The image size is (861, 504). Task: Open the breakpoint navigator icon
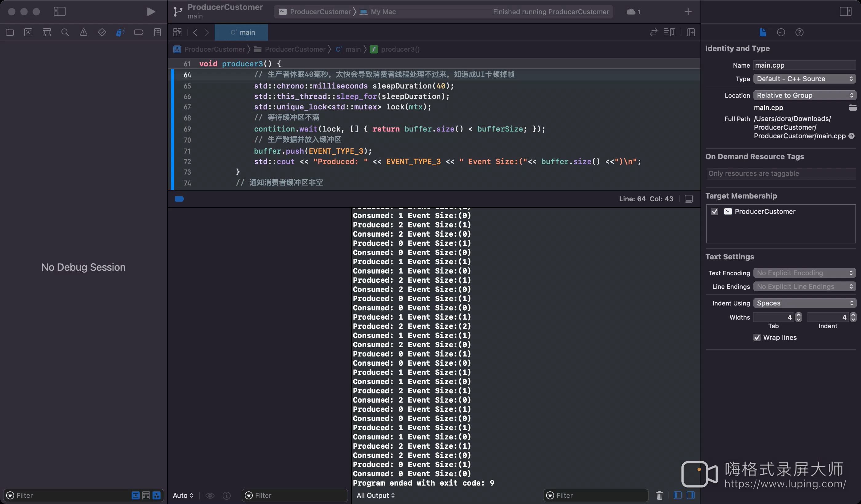pos(139,32)
